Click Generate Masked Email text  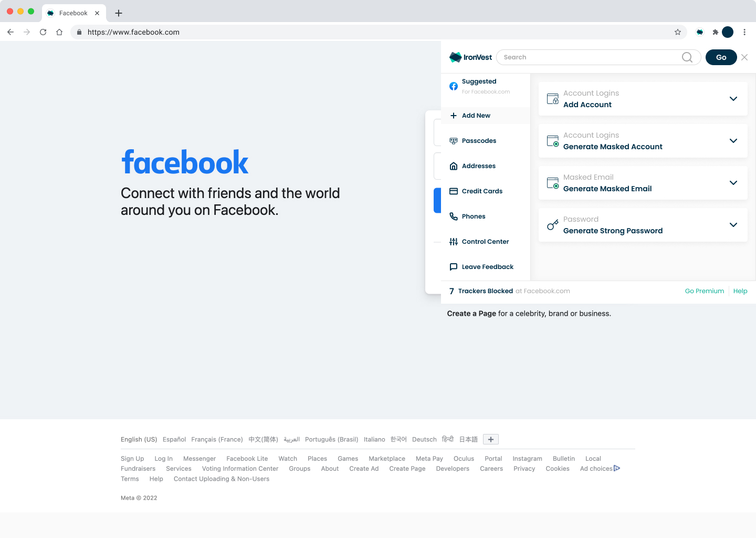pos(607,189)
